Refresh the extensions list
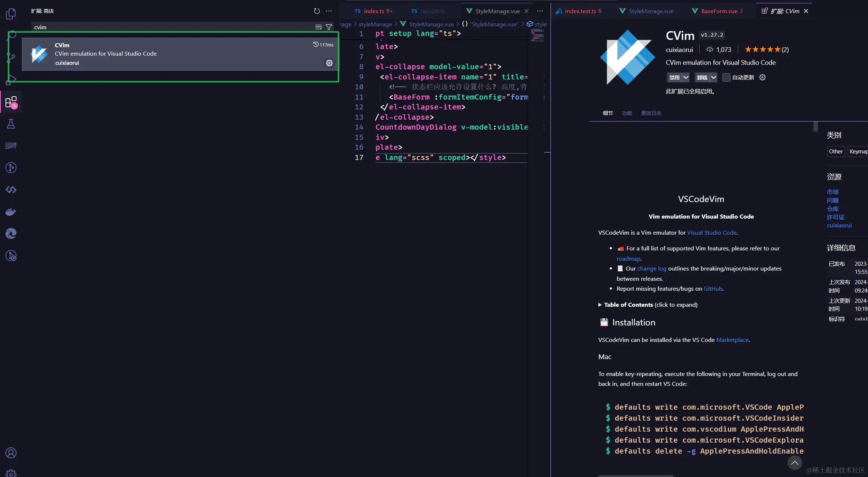This screenshot has height=477, width=868. coord(317,11)
